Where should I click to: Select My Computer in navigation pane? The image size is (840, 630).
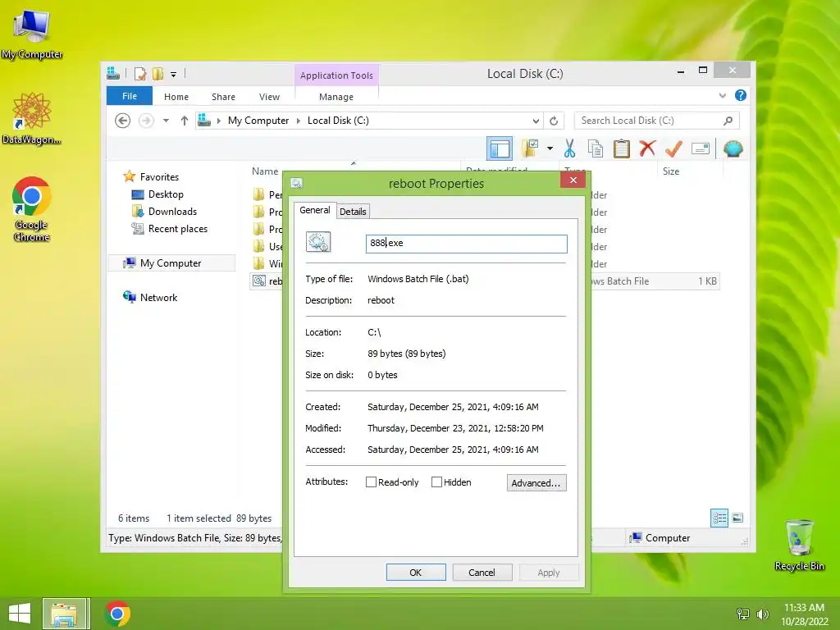[x=171, y=263]
